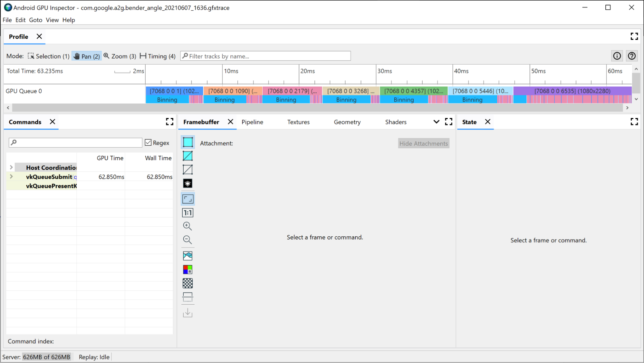
Task: Enable Selection mode 1
Action: 49,56
